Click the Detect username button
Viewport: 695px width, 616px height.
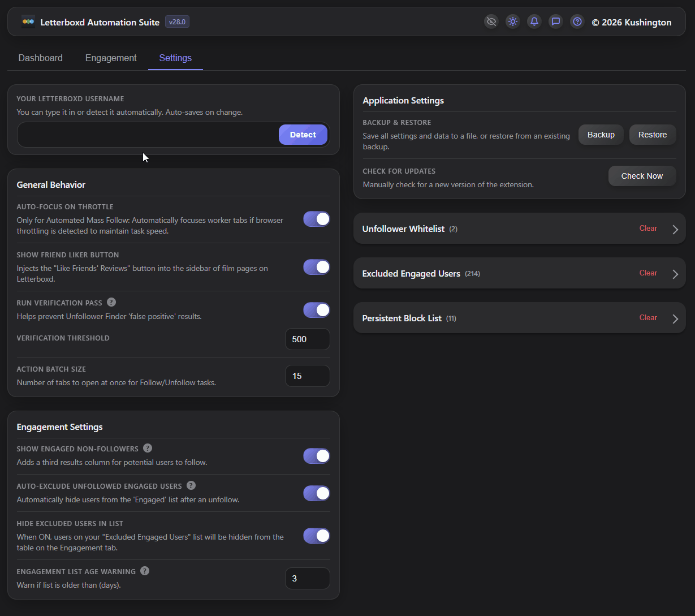[x=303, y=135]
